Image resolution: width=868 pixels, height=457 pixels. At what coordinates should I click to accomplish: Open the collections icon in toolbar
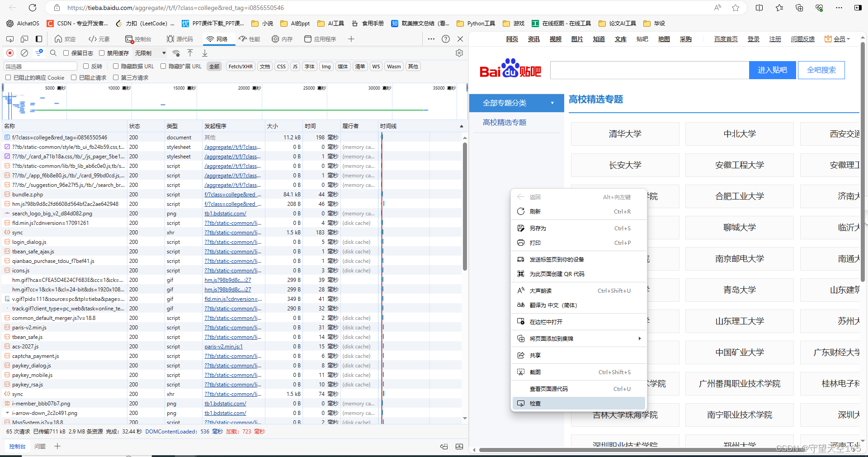(799, 8)
